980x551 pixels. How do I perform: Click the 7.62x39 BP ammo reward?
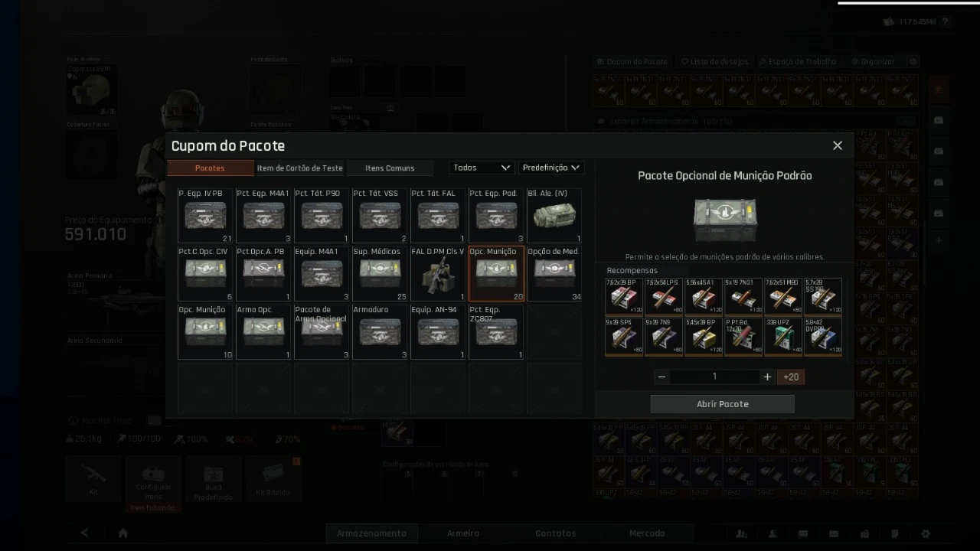click(624, 296)
